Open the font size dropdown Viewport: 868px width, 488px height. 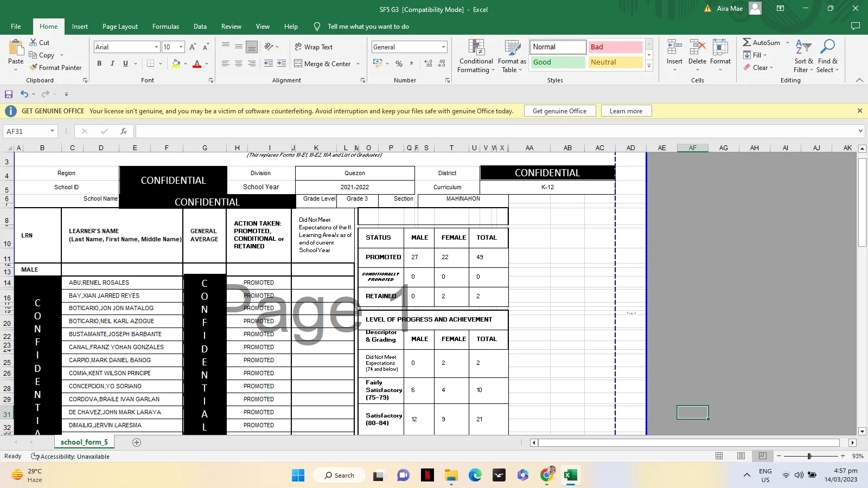pos(181,47)
